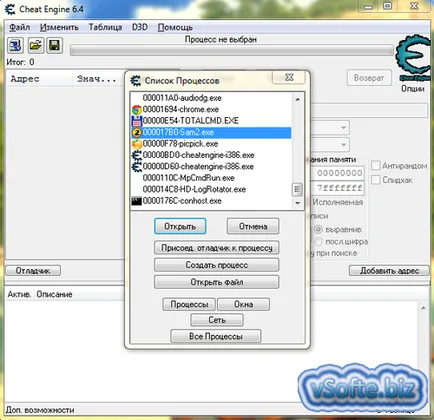Click the Опции label
Viewport: 434px width, 420px height.
[413, 89]
